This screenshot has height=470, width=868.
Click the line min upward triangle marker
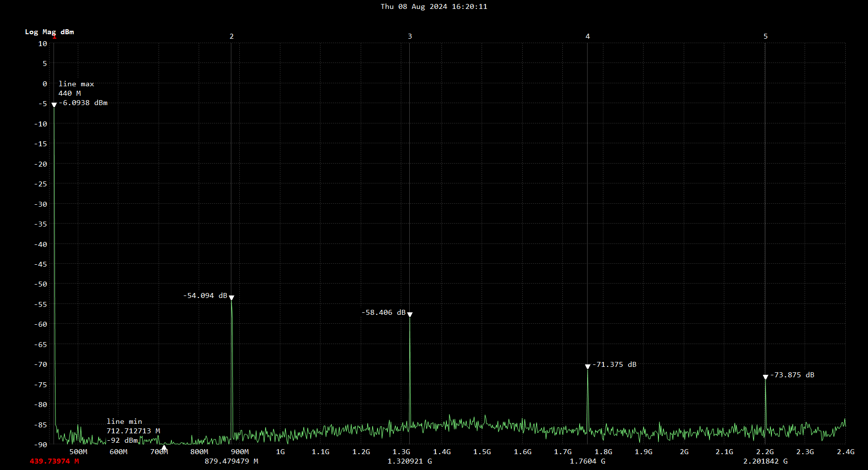pos(164,448)
